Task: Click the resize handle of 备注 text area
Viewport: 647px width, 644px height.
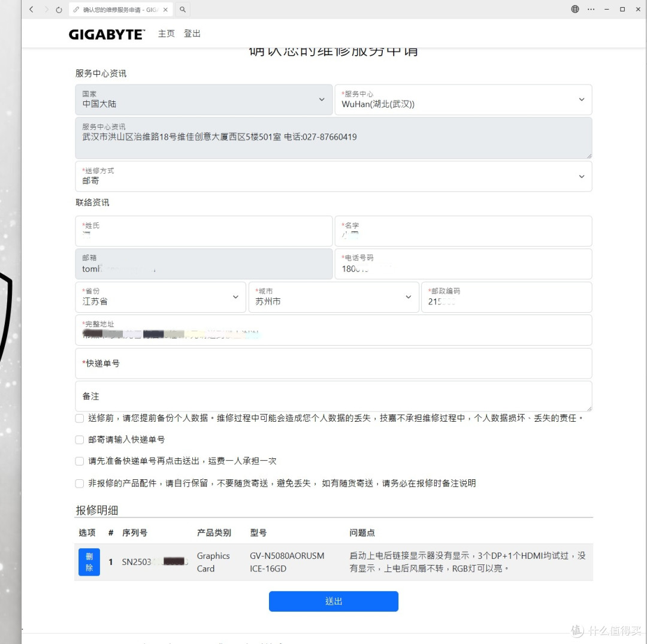Action: pyautogui.click(x=589, y=409)
